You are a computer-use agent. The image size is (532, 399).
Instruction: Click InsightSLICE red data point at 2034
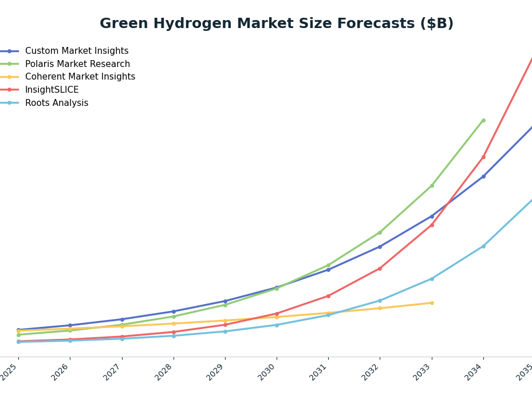click(x=483, y=157)
